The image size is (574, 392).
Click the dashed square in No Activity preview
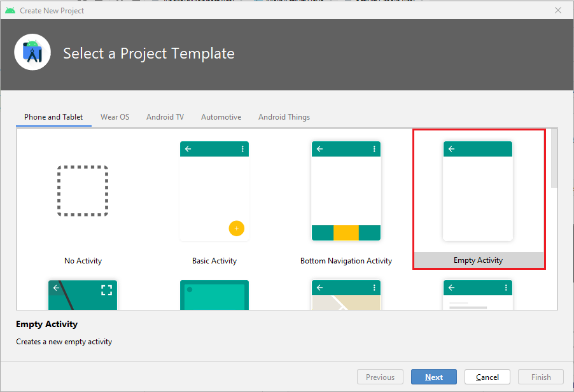[82, 191]
